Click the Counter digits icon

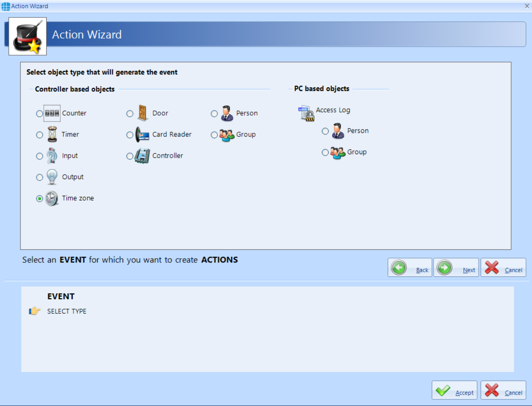[52, 113]
